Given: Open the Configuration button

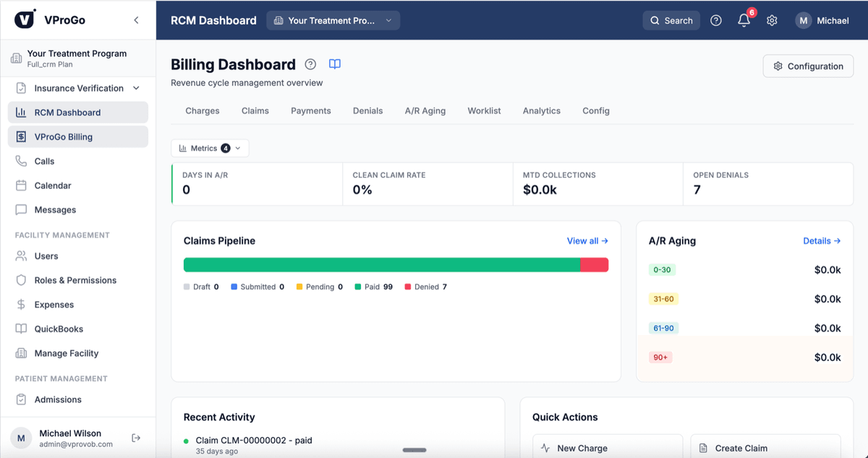Looking at the screenshot, I should (808, 66).
